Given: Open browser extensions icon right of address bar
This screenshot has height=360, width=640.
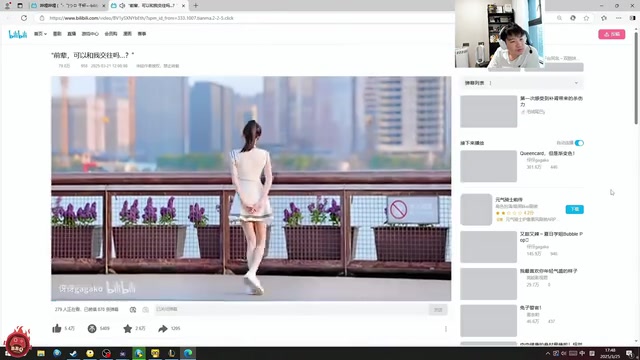Looking at the screenshot, I should click(x=573, y=18).
